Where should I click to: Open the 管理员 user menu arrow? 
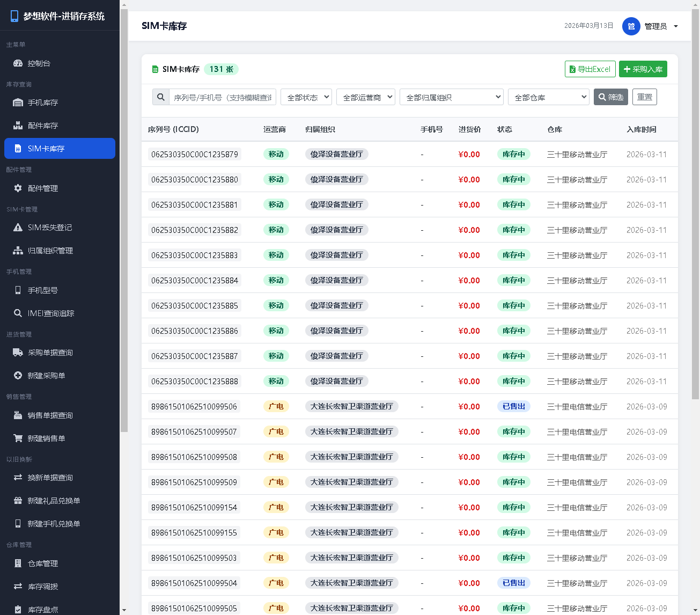pos(676,26)
